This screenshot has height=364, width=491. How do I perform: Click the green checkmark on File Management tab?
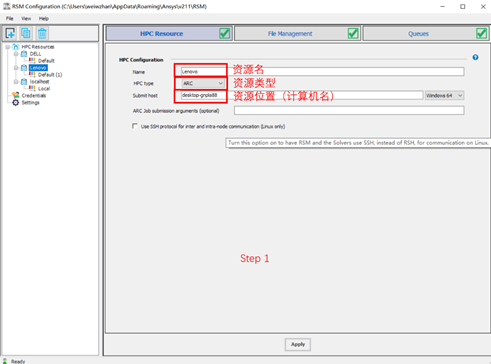pyautogui.click(x=353, y=33)
